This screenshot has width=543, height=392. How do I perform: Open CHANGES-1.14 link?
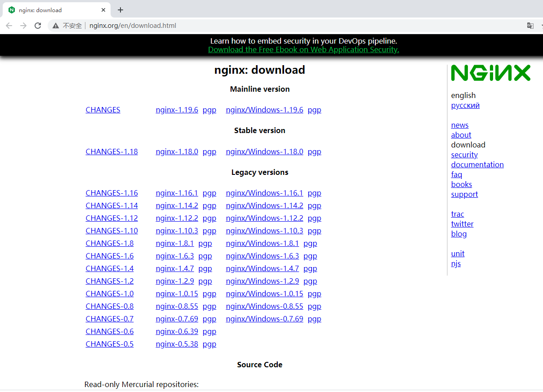tap(111, 205)
